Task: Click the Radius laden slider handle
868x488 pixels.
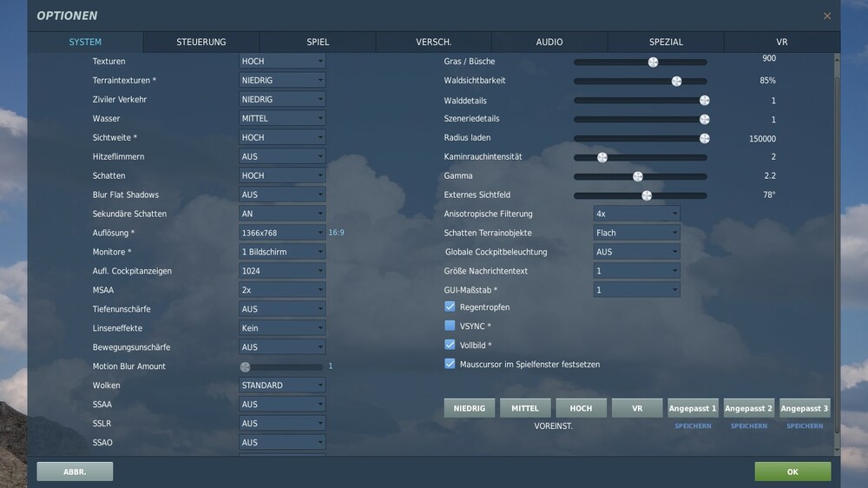Action: [x=704, y=138]
